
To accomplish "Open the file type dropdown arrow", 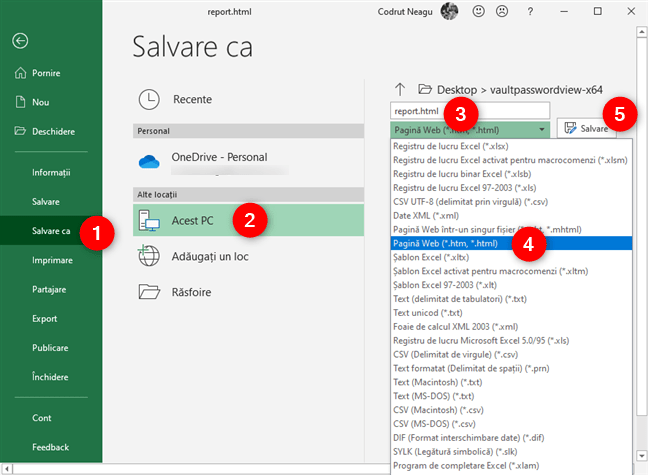I will click(542, 130).
